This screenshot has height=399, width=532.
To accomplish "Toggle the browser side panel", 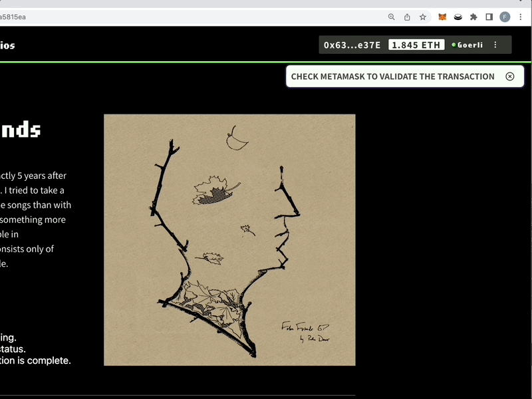I will coord(489,17).
